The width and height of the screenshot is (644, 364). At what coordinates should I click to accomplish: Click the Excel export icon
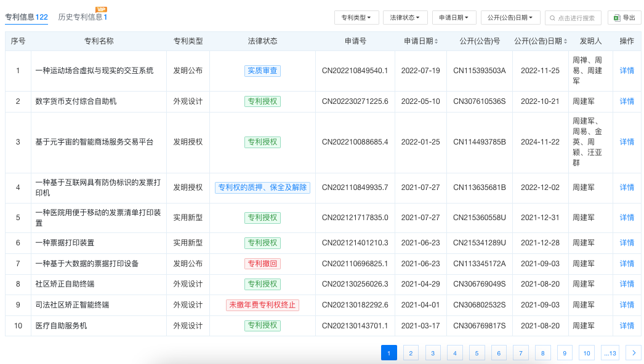point(616,18)
